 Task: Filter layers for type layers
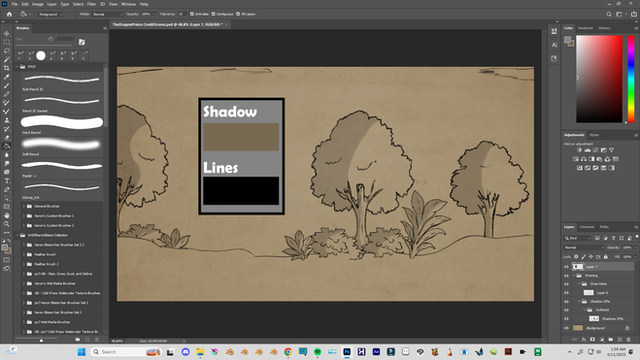click(x=613, y=238)
